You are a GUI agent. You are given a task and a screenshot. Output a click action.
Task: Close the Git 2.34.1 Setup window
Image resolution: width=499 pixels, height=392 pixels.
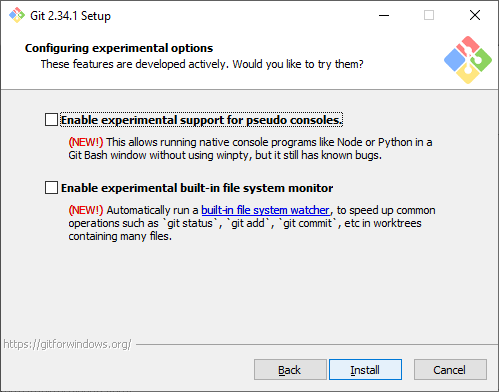[475, 15]
